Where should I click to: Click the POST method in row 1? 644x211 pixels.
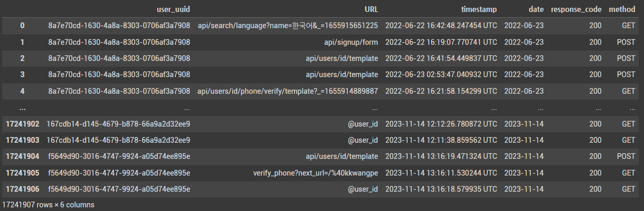[625, 42]
